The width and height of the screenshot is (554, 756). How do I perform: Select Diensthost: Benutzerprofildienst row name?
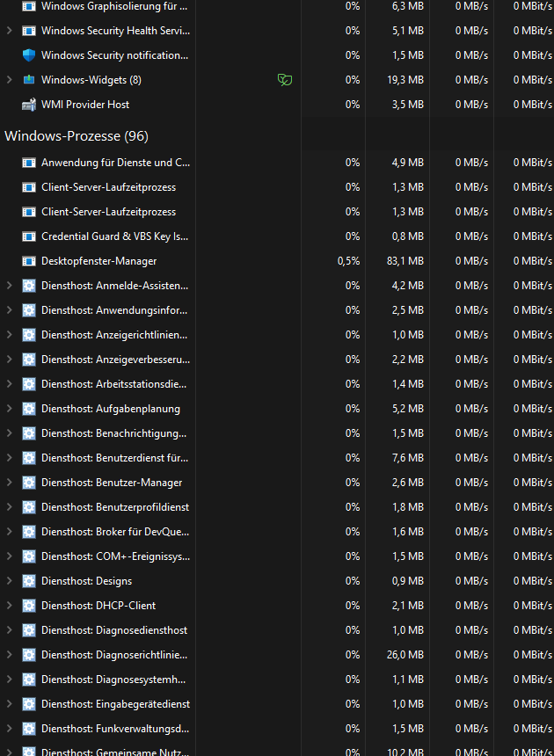point(115,506)
